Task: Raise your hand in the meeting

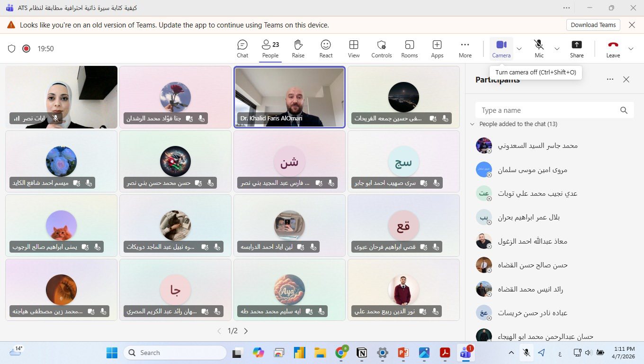Action: tap(298, 48)
